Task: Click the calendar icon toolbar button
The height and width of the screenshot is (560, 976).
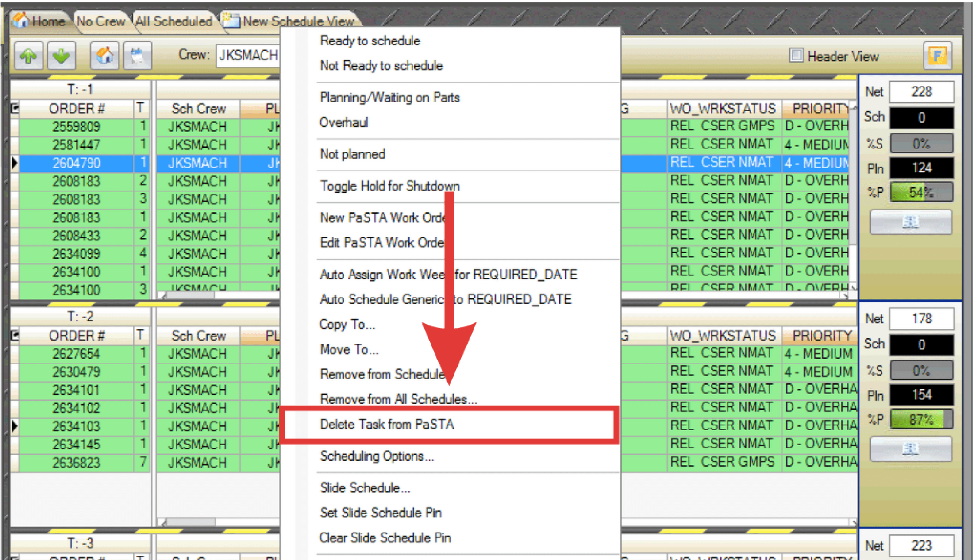Action: pyautogui.click(x=137, y=56)
